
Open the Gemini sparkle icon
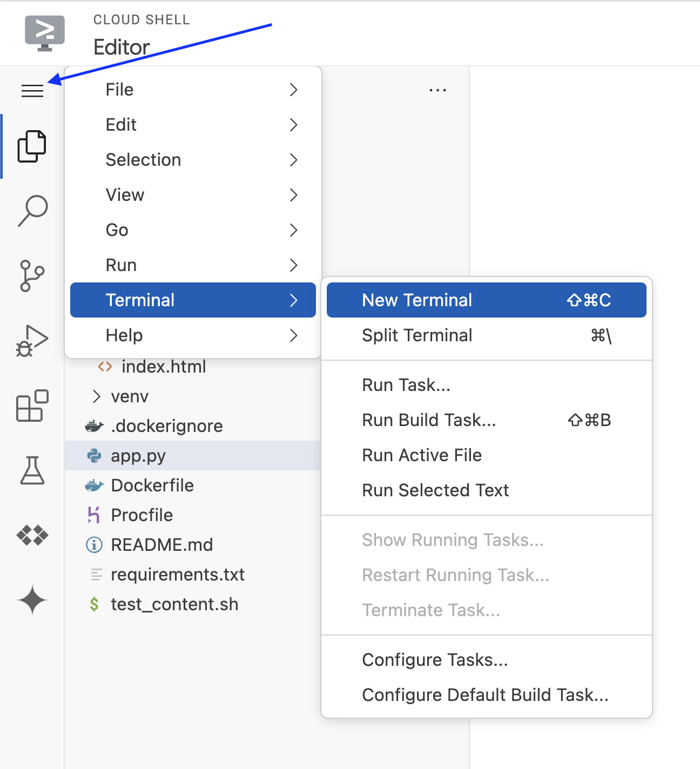point(32,600)
